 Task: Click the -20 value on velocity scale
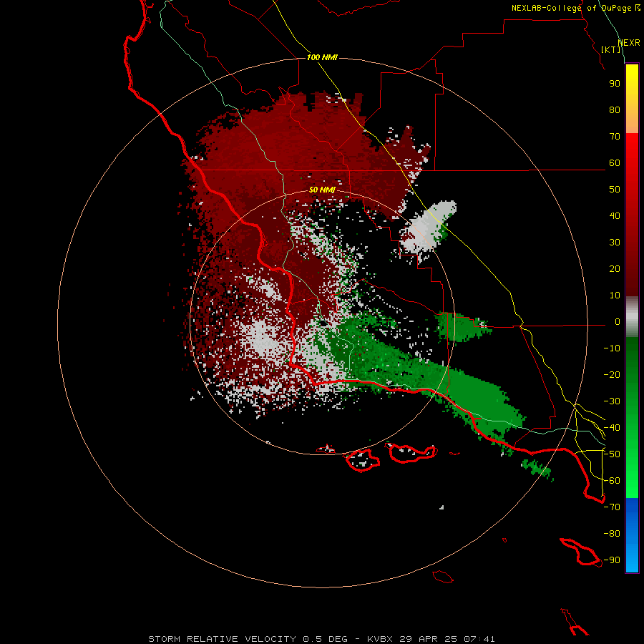pyautogui.click(x=612, y=375)
